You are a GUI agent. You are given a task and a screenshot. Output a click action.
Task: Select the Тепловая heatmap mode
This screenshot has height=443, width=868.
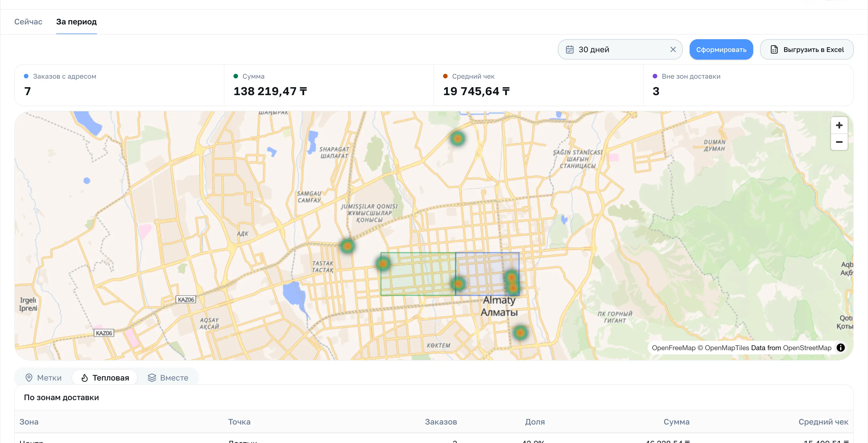point(105,378)
